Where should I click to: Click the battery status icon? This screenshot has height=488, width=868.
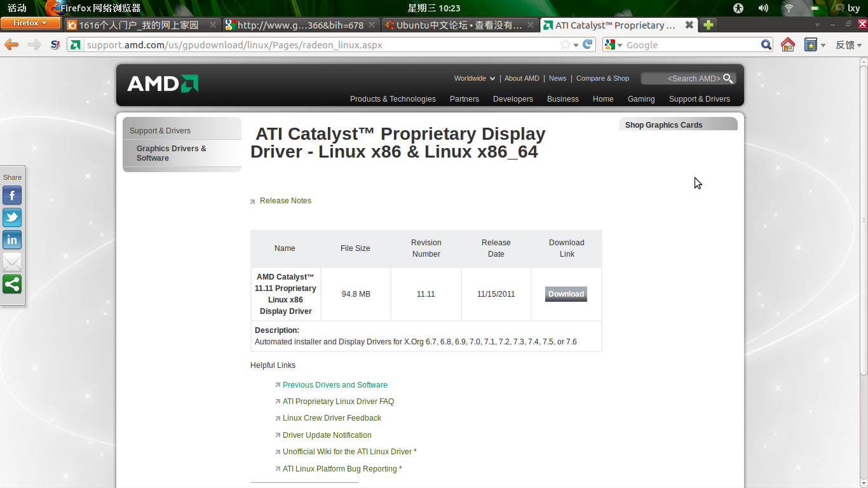(x=815, y=8)
